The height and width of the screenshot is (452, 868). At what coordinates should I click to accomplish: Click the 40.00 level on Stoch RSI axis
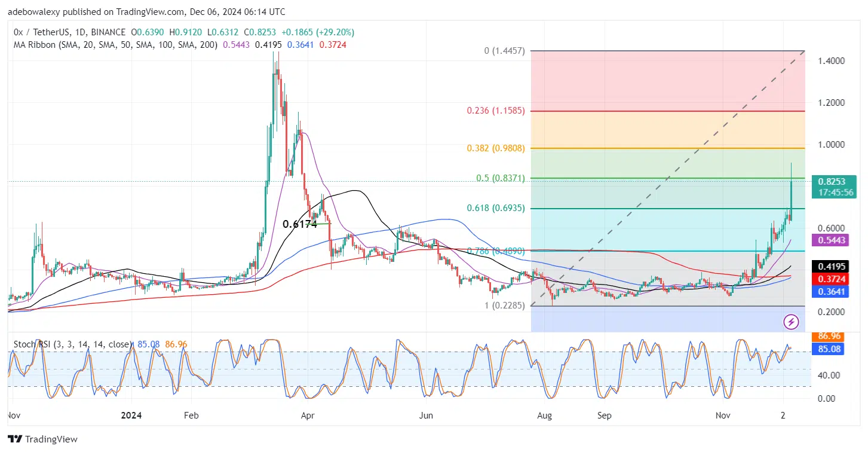830,375
